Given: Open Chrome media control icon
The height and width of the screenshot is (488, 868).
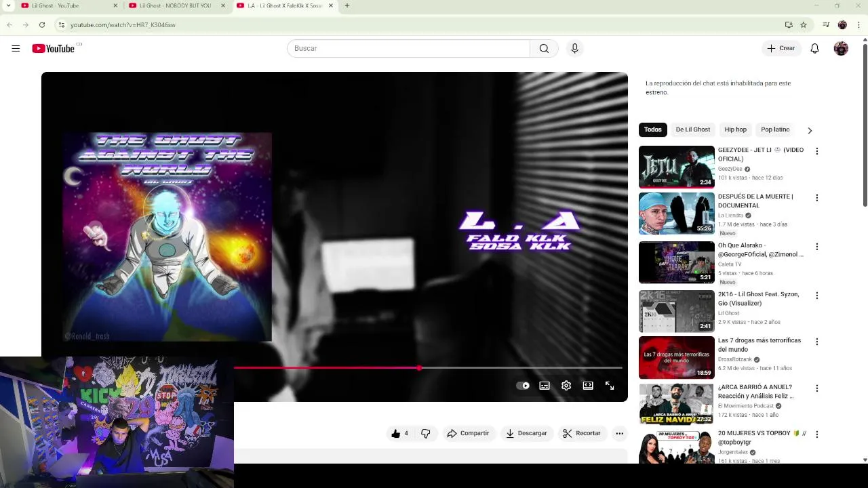Looking at the screenshot, I should (826, 24).
